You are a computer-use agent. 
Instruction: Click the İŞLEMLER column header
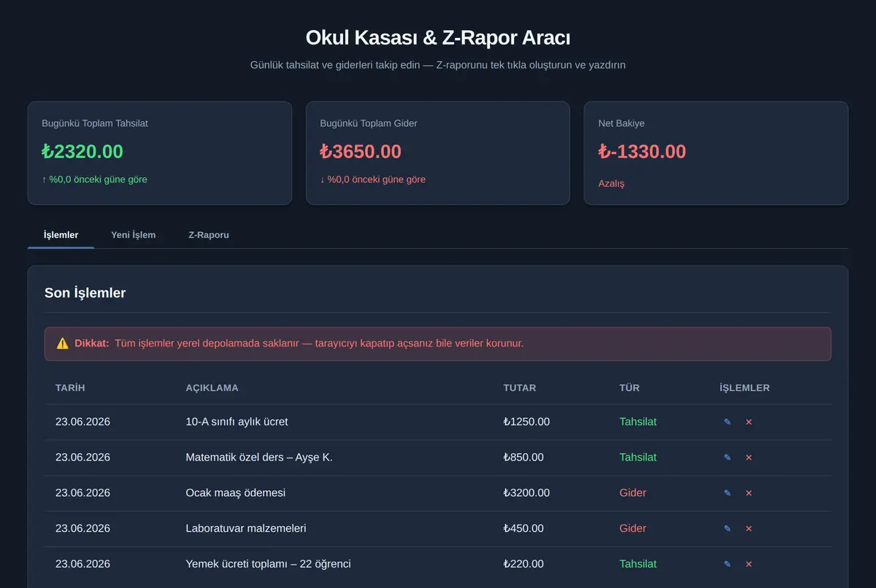(x=745, y=388)
